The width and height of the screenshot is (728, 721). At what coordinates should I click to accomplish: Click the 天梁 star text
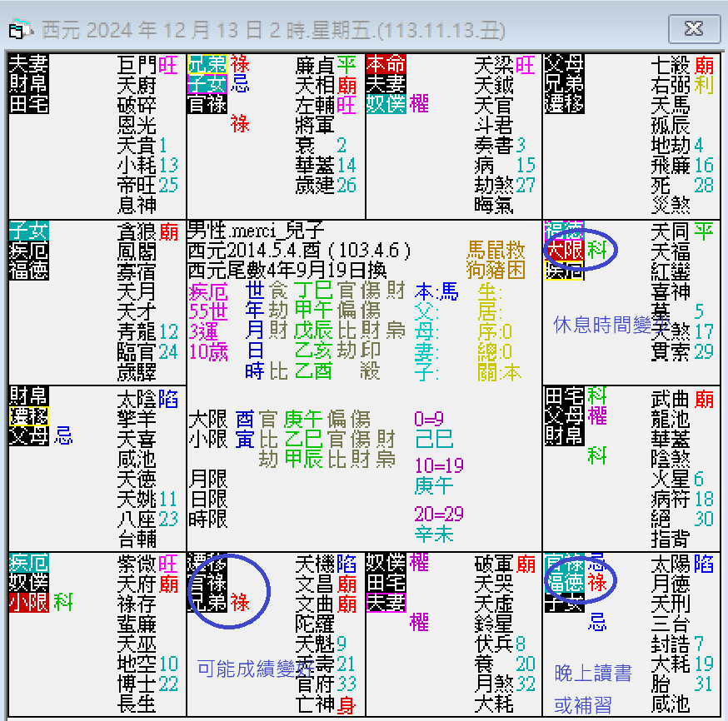tap(494, 66)
